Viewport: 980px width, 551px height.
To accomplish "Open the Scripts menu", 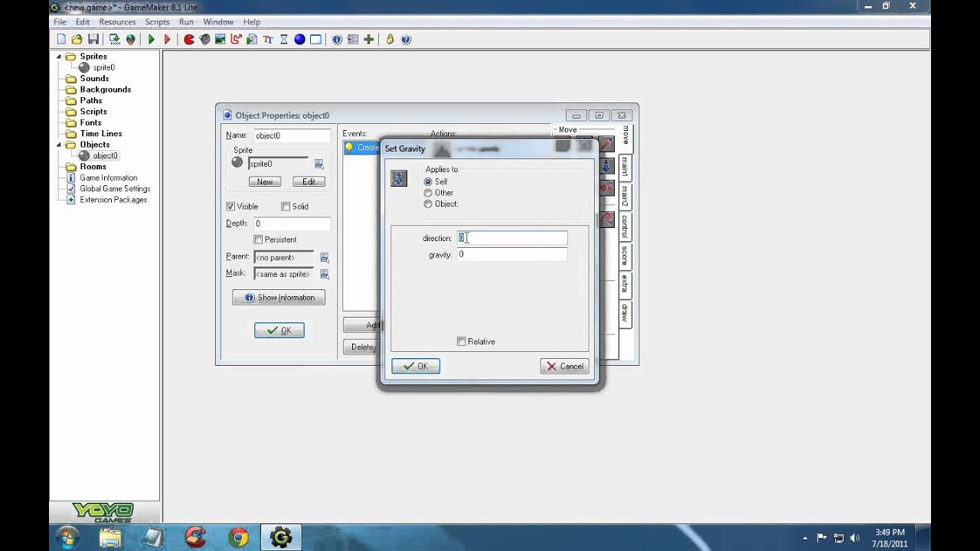I will point(158,22).
